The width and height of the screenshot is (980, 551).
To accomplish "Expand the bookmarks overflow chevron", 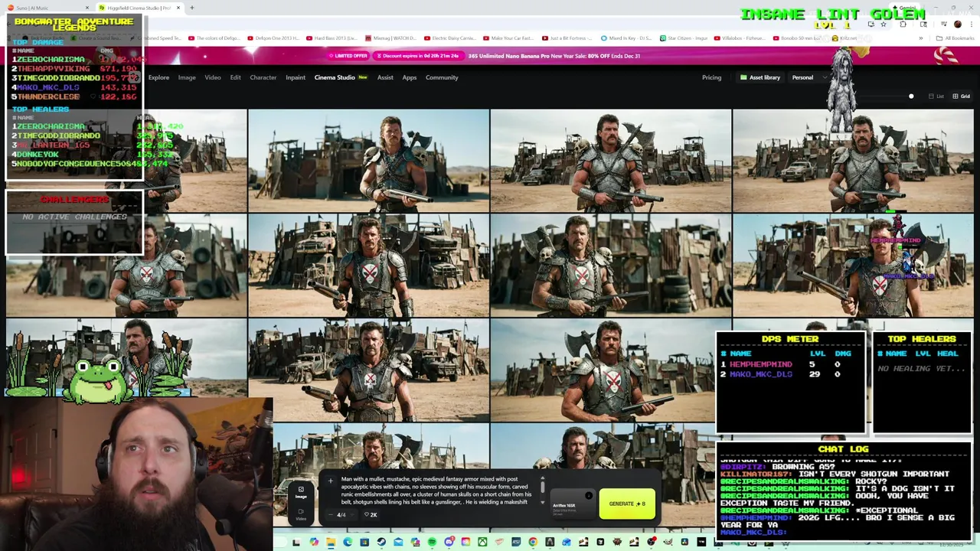I will (x=921, y=38).
